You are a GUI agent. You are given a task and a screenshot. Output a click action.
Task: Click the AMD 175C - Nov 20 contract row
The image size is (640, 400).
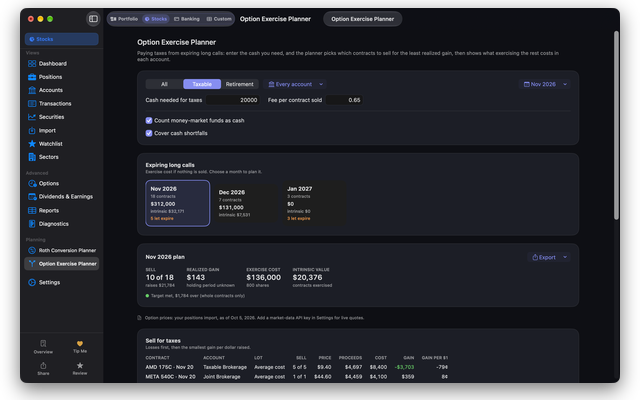296,367
